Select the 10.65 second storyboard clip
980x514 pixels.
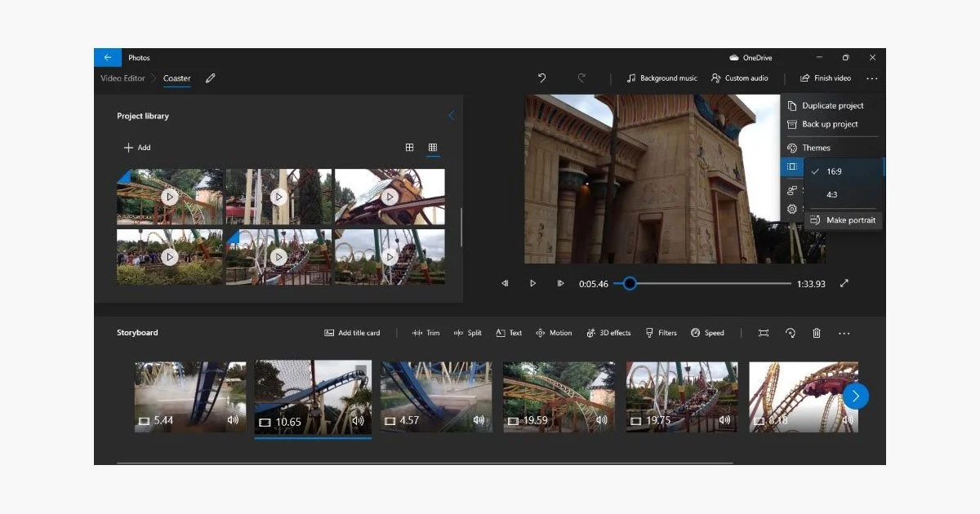point(313,397)
